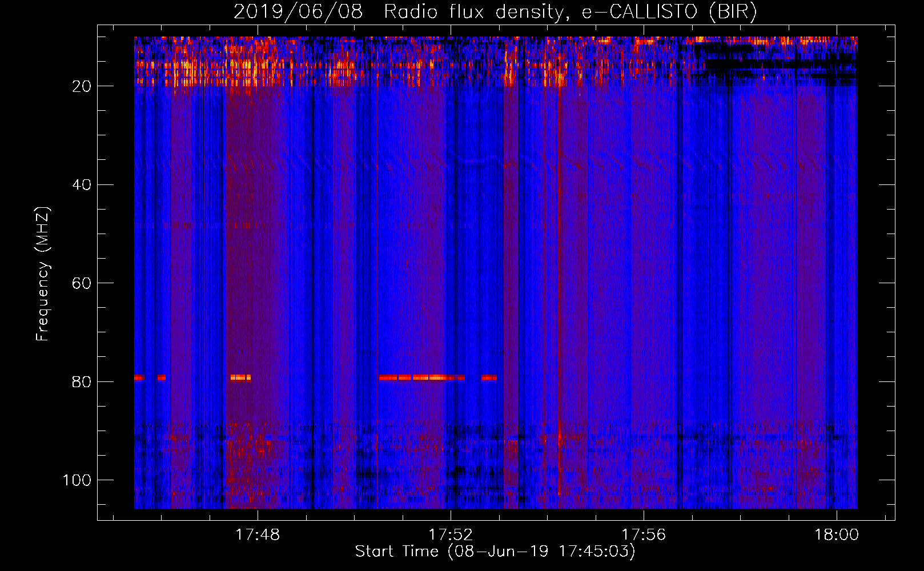Click the plot title '2019/06/08 Radio flux density'

[x=495, y=12]
